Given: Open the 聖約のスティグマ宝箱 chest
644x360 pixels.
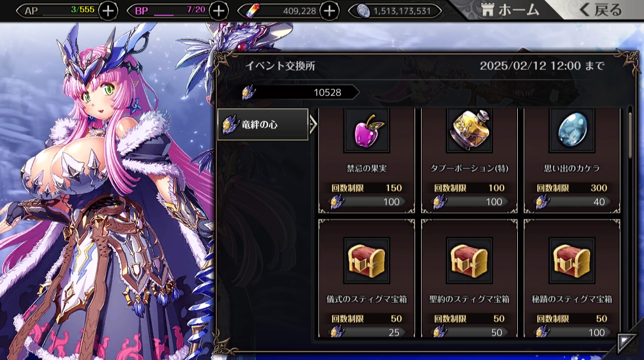Looking at the screenshot, I should pos(469,261).
